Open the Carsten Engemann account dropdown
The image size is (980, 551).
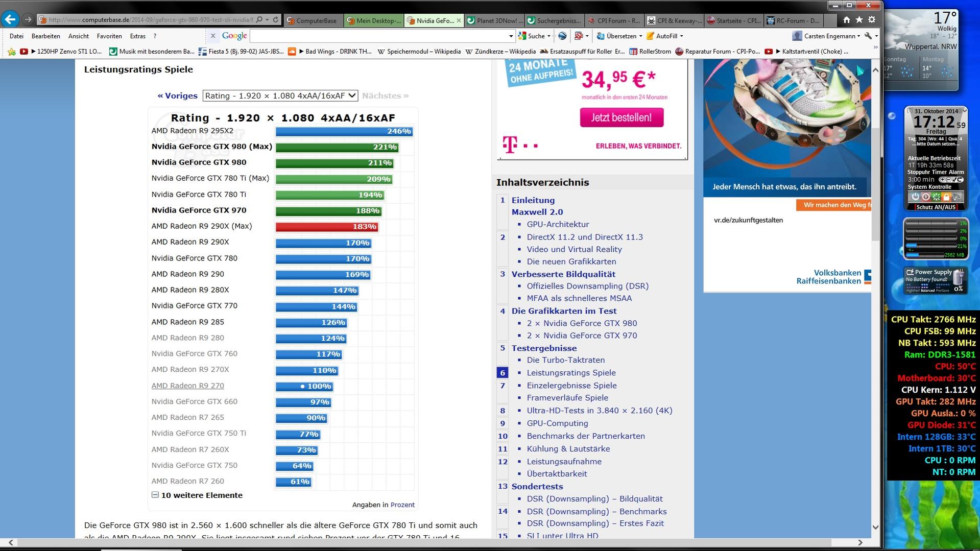[826, 36]
